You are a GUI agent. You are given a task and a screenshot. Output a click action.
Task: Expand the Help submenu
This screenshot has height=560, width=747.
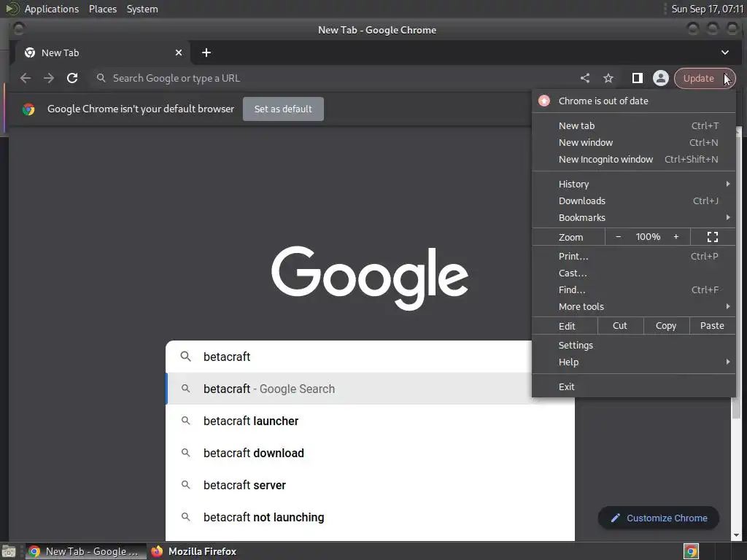click(x=634, y=362)
